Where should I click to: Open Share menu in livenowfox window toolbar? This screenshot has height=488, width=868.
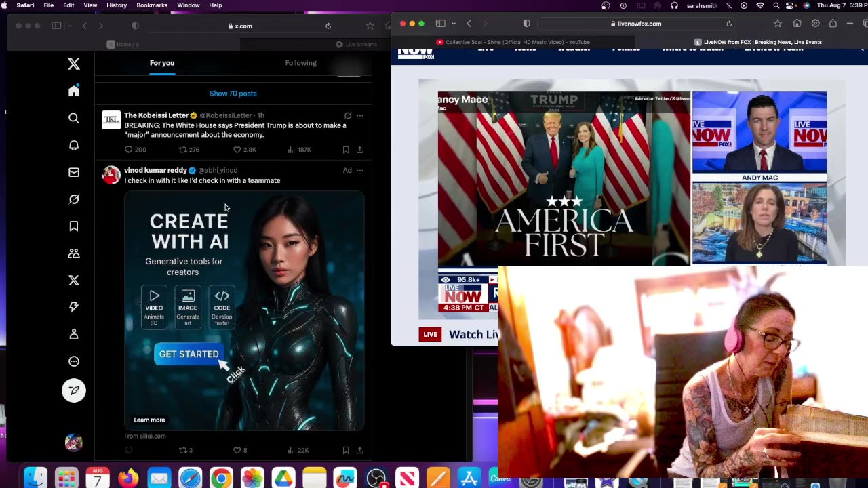tap(833, 24)
